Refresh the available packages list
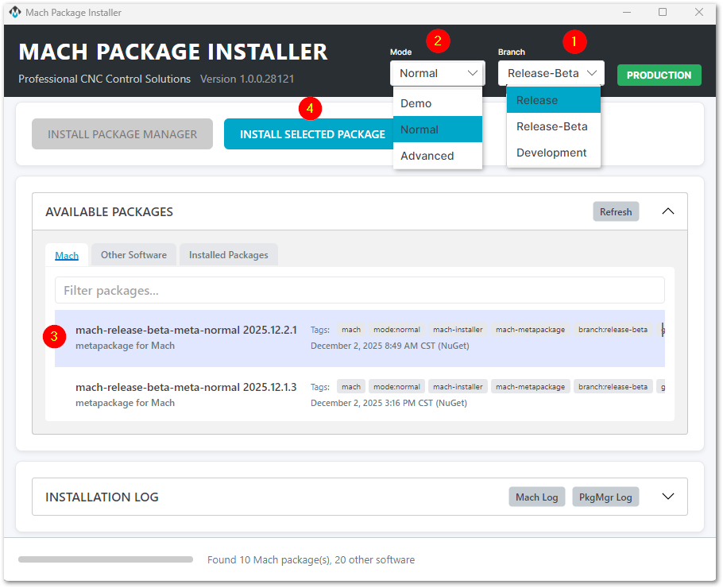The image size is (723, 588). [616, 211]
